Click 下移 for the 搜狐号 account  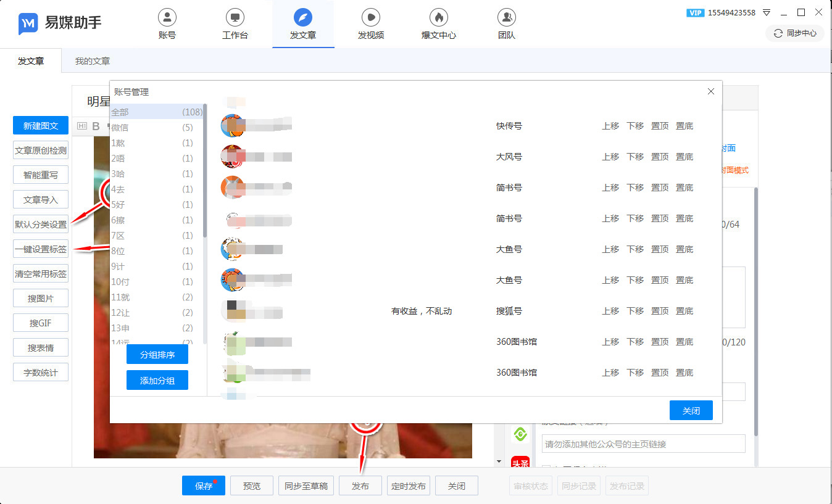(635, 311)
